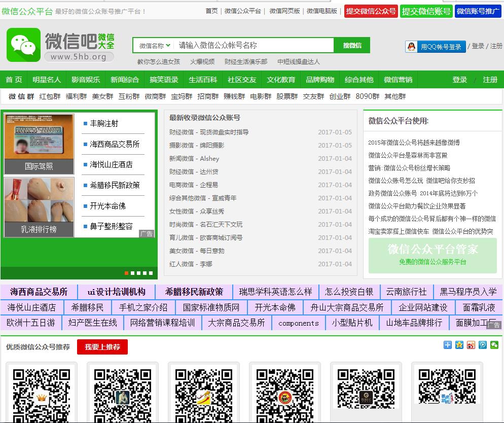Image resolution: width=504 pixels, height=423 pixels.
Task: Click the green WeChat logo icon
Action: tap(23, 45)
